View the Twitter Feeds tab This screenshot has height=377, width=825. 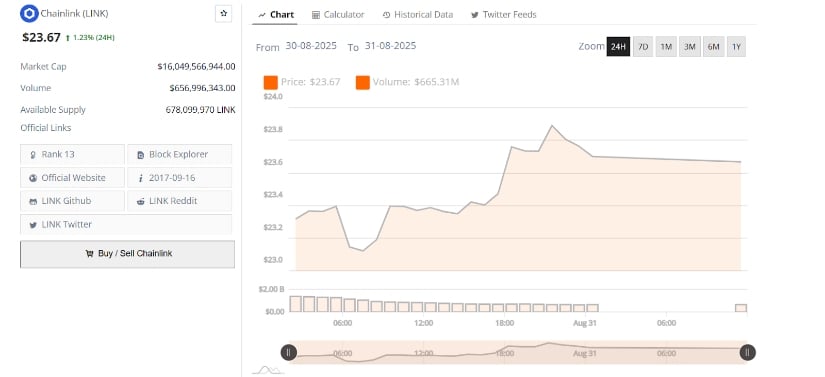(504, 15)
